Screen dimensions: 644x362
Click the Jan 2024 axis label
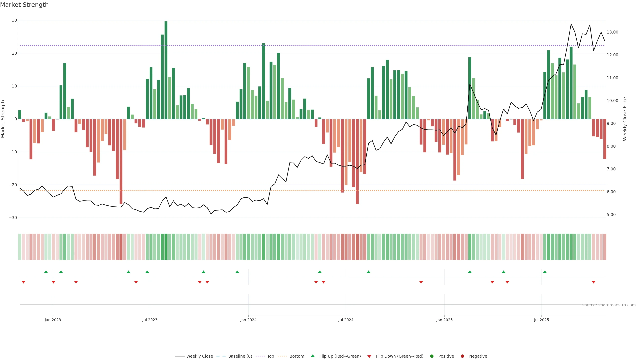[x=248, y=320]
